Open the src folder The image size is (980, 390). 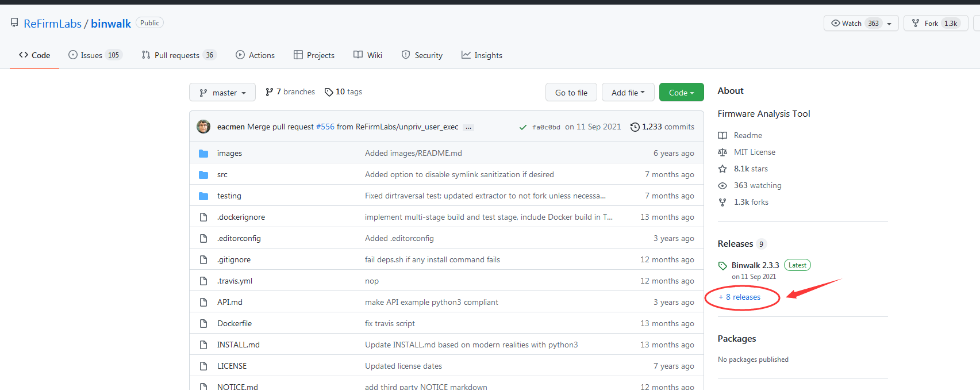[x=222, y=175]
